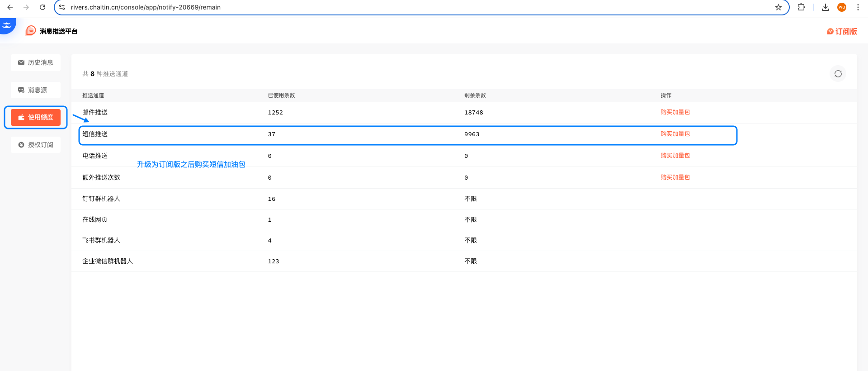Click 购买加量包 for 邮件推送
The width and height of the screenshot is (868, 371).
click(x=675, y=112)
